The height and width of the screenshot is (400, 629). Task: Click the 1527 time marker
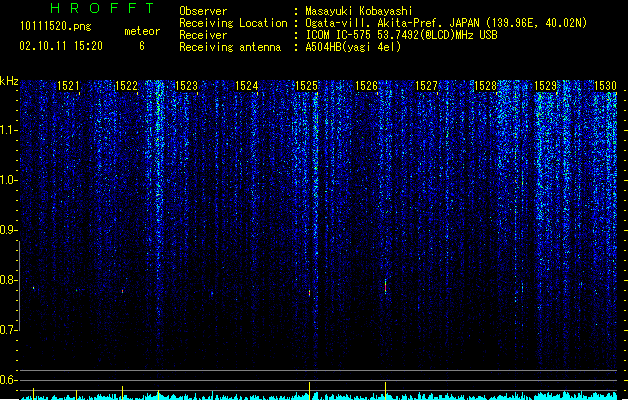426,86
